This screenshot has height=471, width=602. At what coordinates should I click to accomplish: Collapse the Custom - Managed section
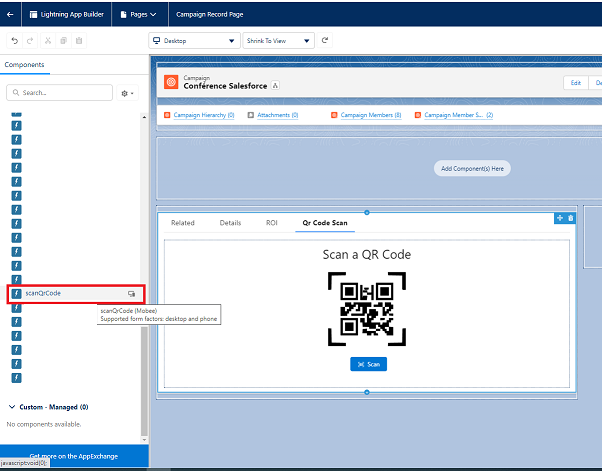click(12, 407)
